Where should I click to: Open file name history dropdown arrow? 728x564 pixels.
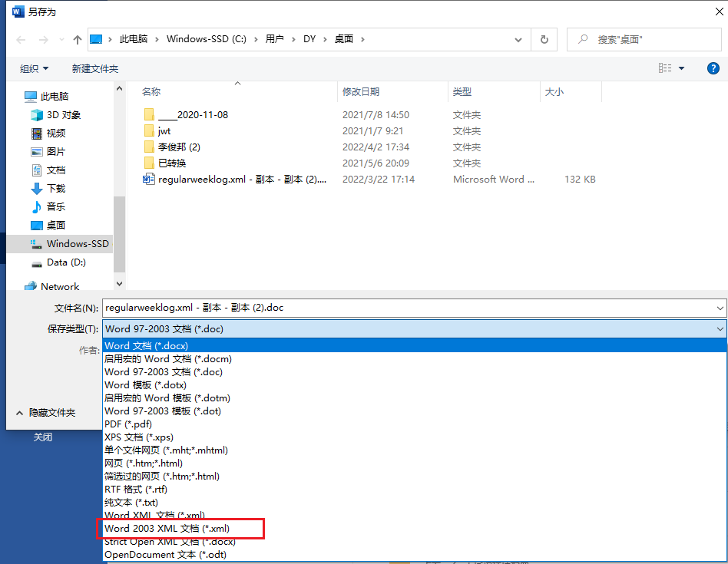720,308
